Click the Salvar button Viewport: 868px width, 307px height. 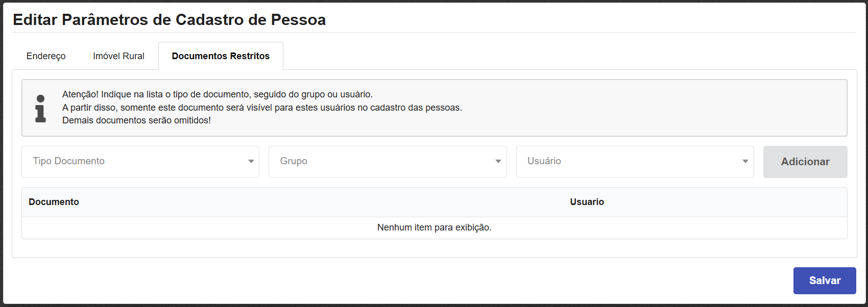[x=825, y=280]
